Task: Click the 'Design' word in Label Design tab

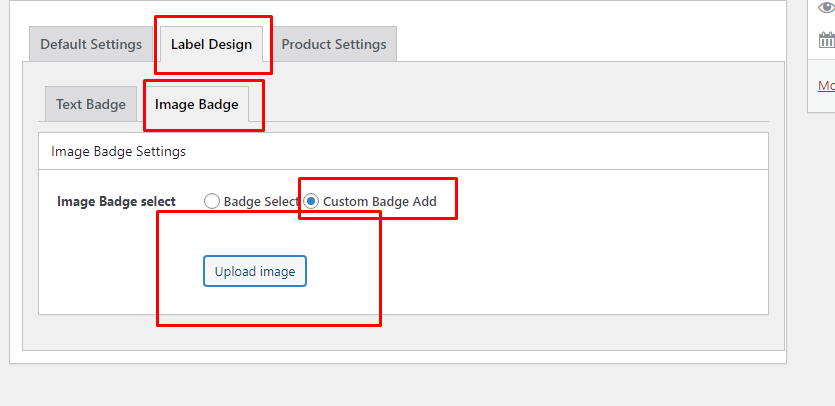Action: tap(230, 44)
